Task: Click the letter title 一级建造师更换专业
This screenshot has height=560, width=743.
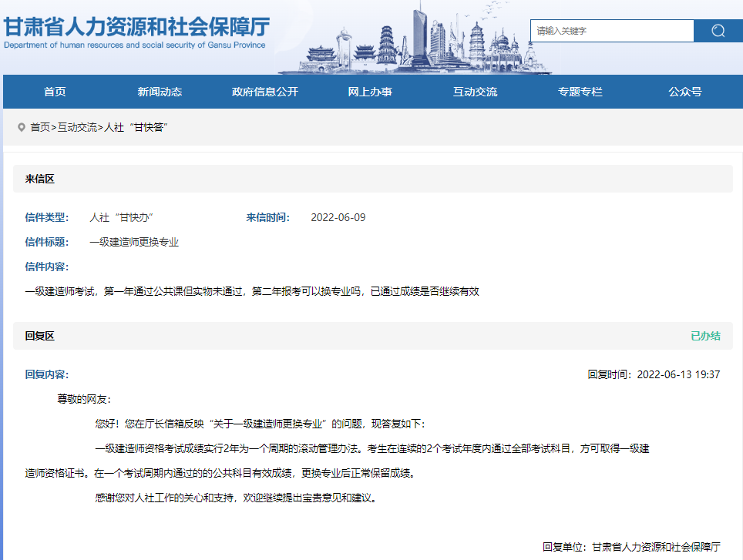Action: point(134,242)
